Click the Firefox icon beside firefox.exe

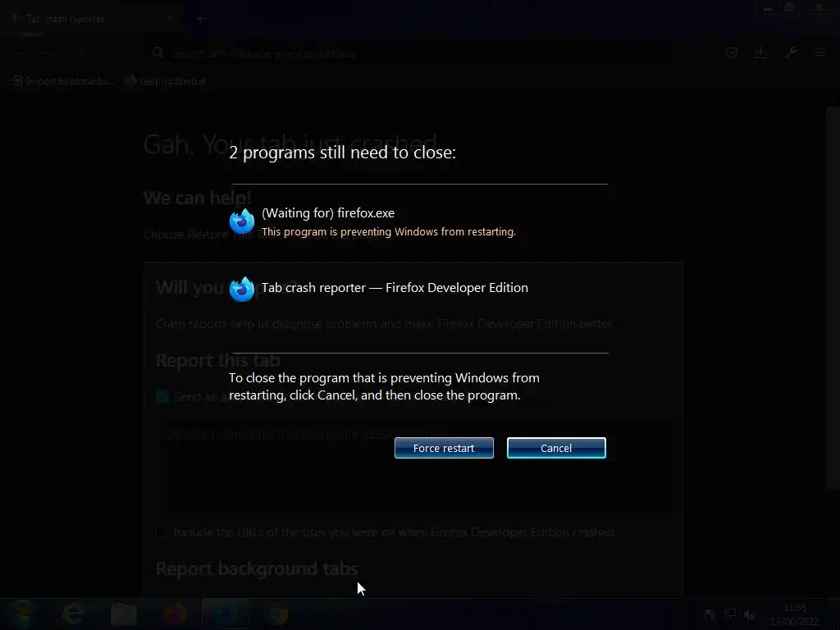pos(242,221)
